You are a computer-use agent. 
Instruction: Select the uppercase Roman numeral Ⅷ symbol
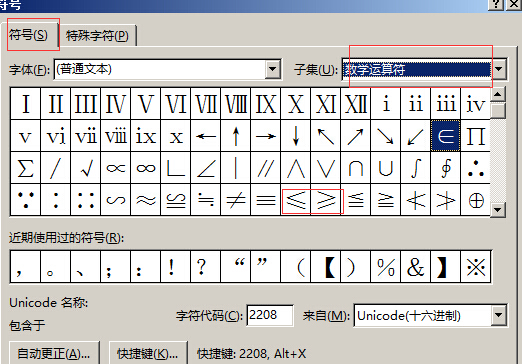[x=236, y=104]
